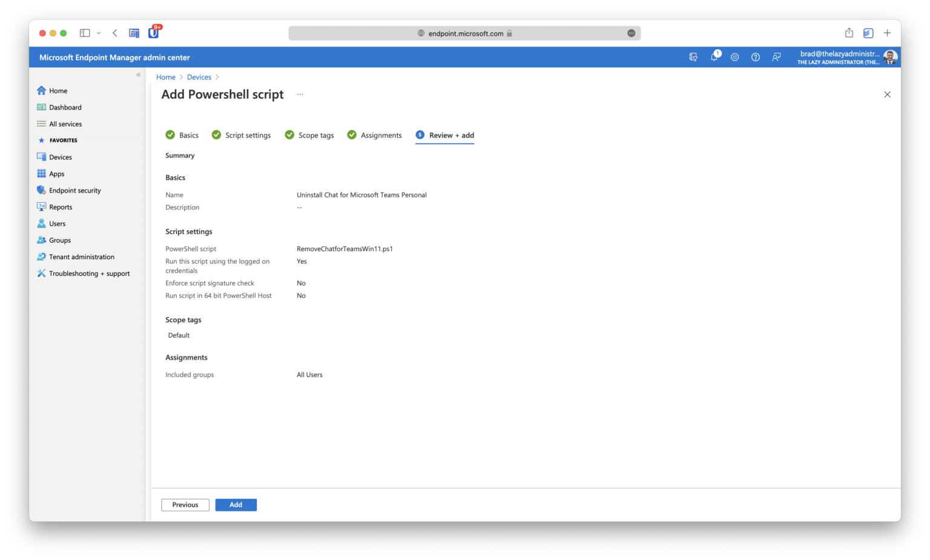The image size is (930, 560).
Task: Click the Microsoft Endpoint Manager admin center title
Action: (x=114, y=58)
